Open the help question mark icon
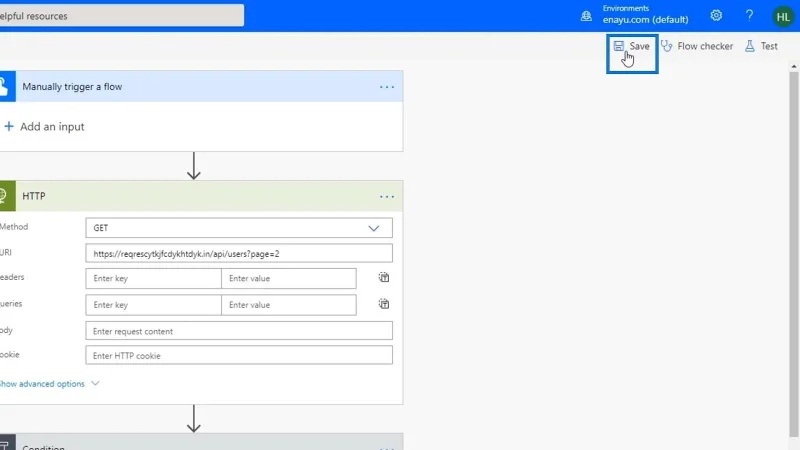800x450 pixels. pyautogui.click(x=749, y=16)
